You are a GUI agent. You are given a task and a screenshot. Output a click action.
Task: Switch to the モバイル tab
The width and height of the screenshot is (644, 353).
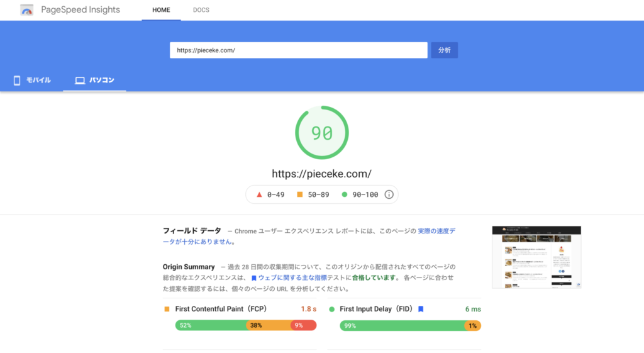(32, 80)
